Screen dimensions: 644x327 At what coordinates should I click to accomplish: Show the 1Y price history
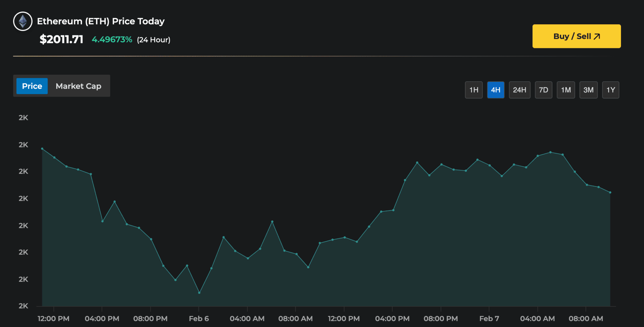coord(610,90)
